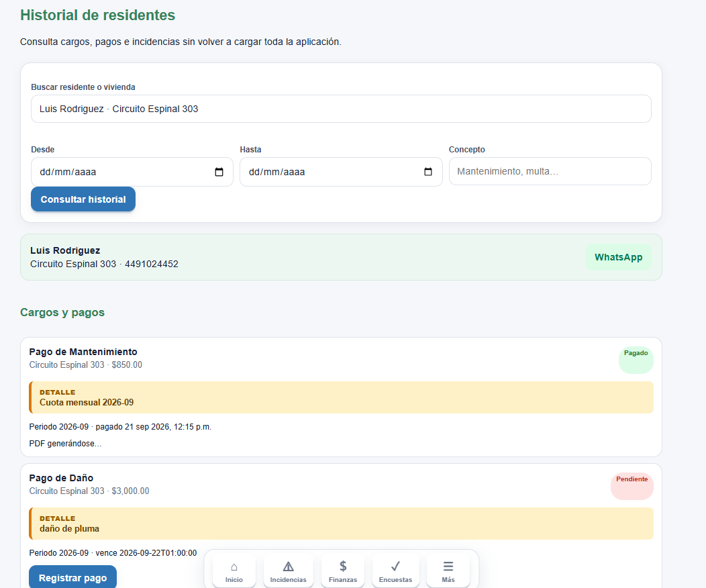Click 'Periodo 2026-09 · pagado 21 sep 2026' line
706x588 pixels.
point(120,427)
